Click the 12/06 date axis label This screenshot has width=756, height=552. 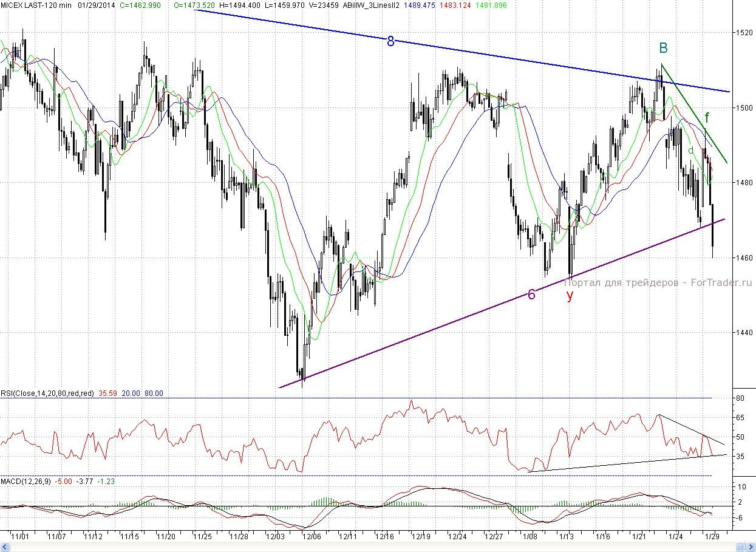pos(312,537)
